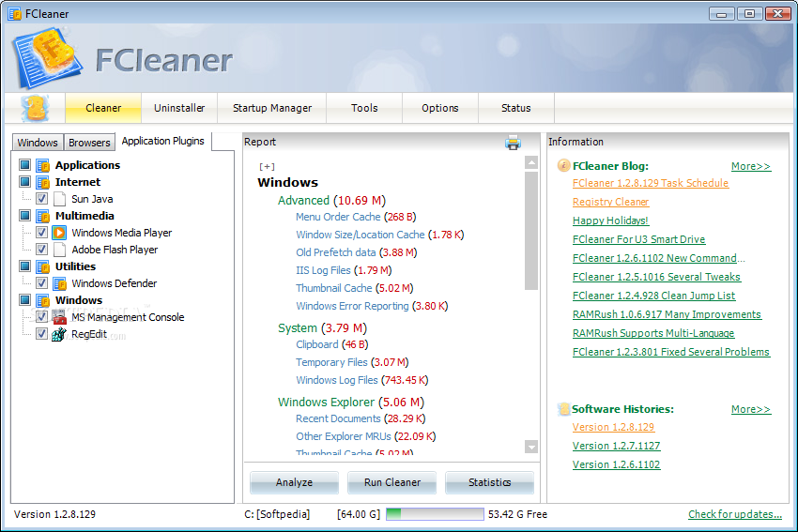Screen dimensions: 798x532
Task: Click Check for updates link
Action: click(x=735, y=514)
